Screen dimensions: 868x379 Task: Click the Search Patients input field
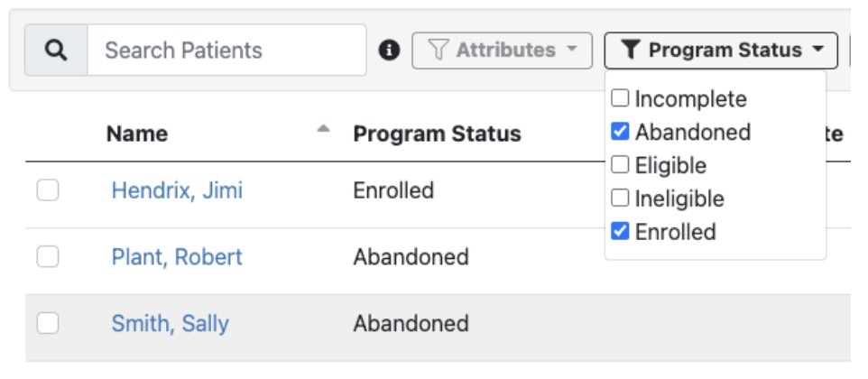pyautogui.click(x=226, y=51)
